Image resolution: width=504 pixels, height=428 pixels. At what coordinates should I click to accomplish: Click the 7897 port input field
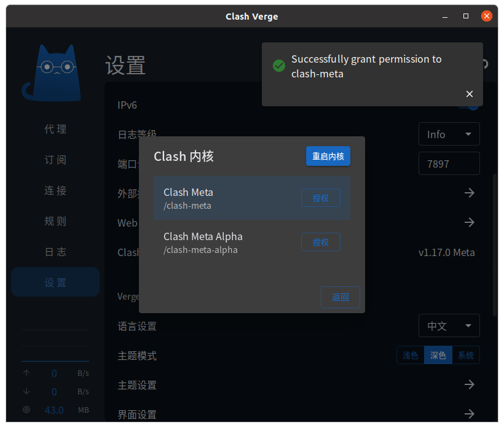coord(449,163)
